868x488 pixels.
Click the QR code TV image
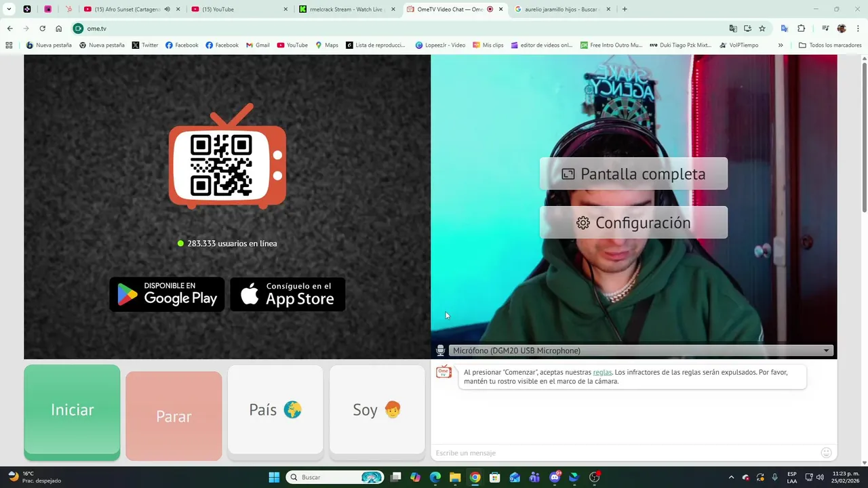(x=227, y=156)
